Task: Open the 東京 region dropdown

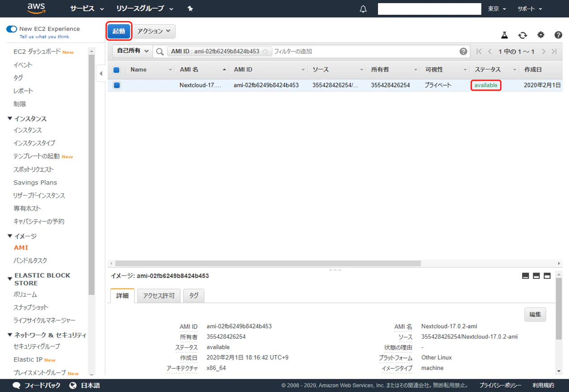Action: (497, 9)
